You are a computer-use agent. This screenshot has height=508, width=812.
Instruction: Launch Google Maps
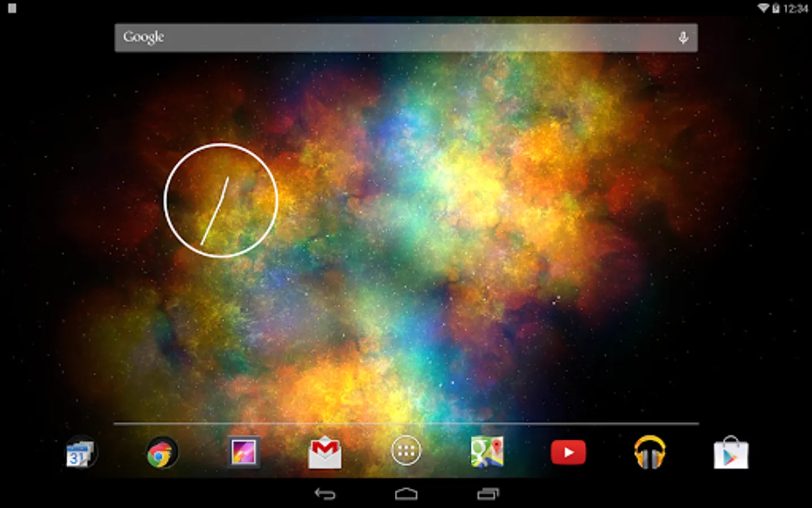click(487, 452)
